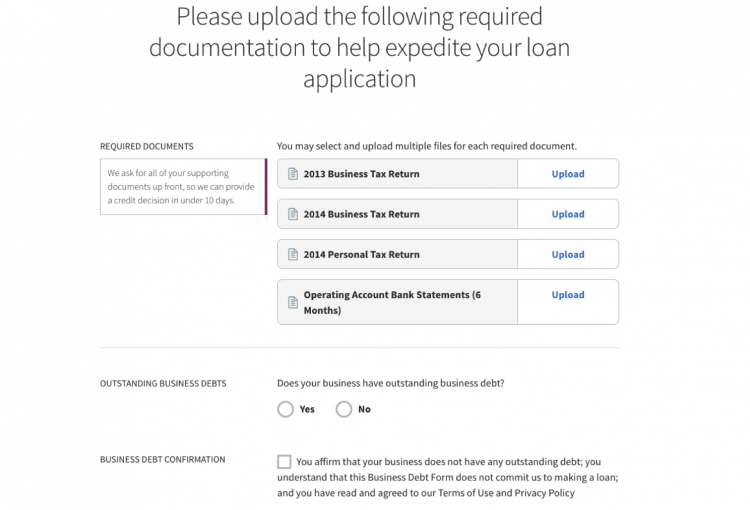Click the 2014 Personal Tax Return label
Viewport: 750px width, 510px height.
point(361,255)
